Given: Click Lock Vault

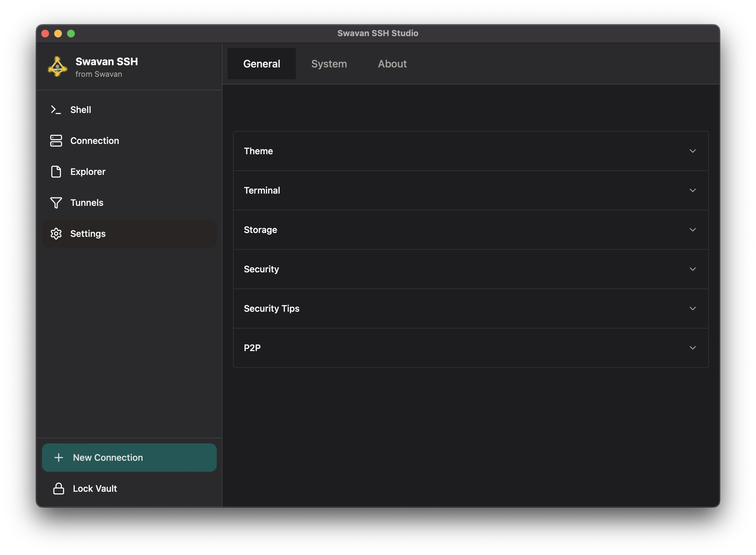Looking at the screenshot, I should point(95,489).
